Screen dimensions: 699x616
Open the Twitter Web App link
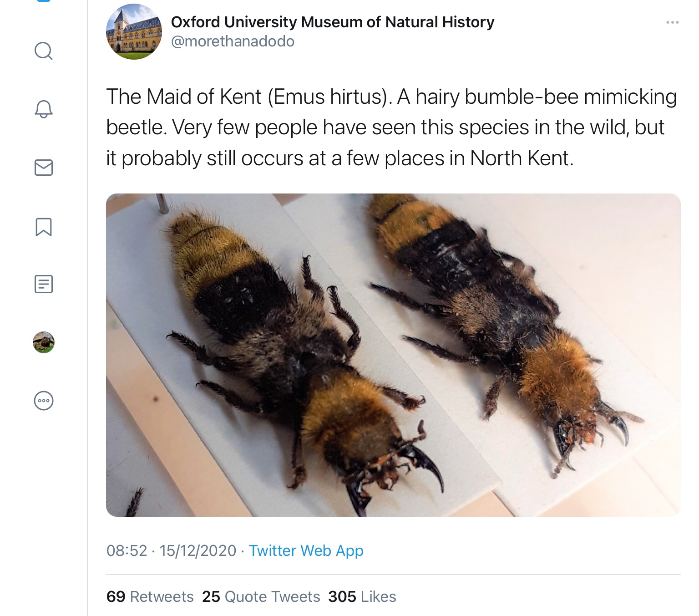pyautogui.click(x=306, y=550)
